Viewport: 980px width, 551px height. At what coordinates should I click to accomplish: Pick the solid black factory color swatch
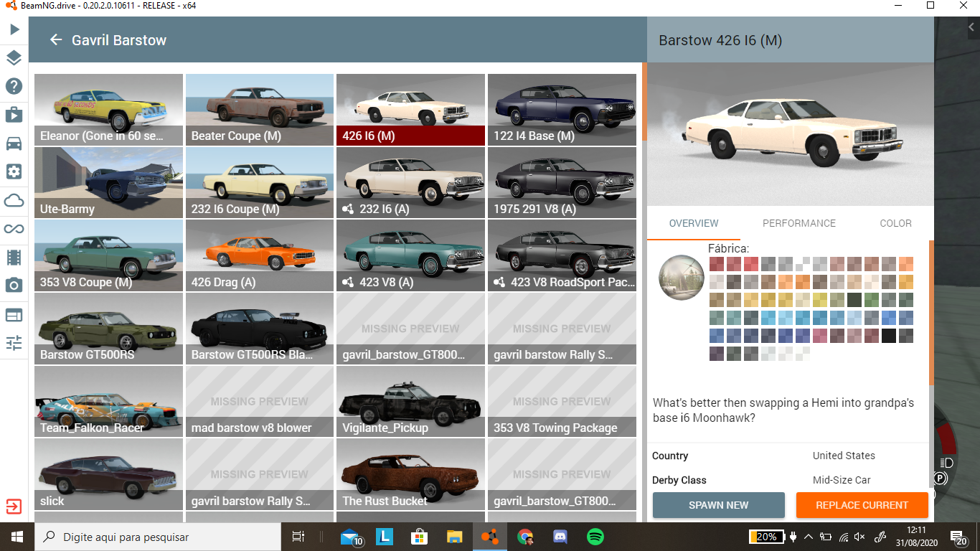pyautogui.click(x=888, y=336)
